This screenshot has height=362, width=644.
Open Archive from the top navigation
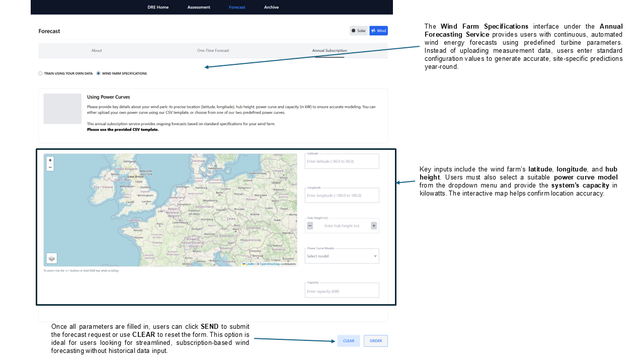(x=271, y=7)
